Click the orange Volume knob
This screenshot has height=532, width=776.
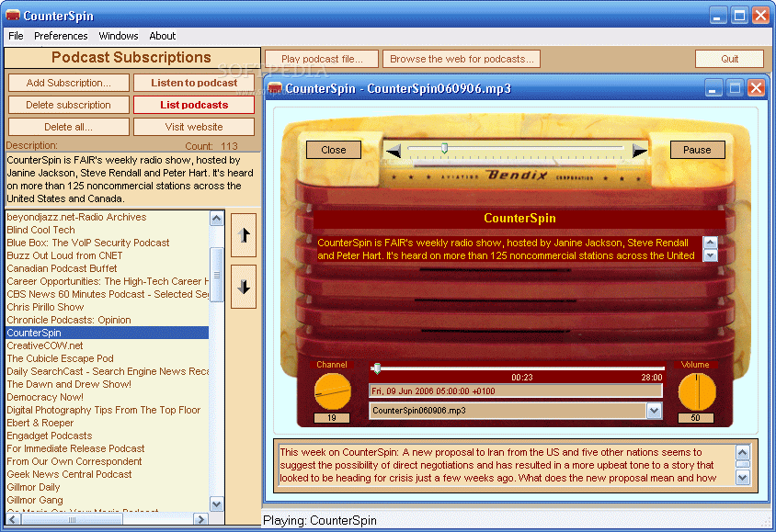pyautogui.click(x=696, y=392)
